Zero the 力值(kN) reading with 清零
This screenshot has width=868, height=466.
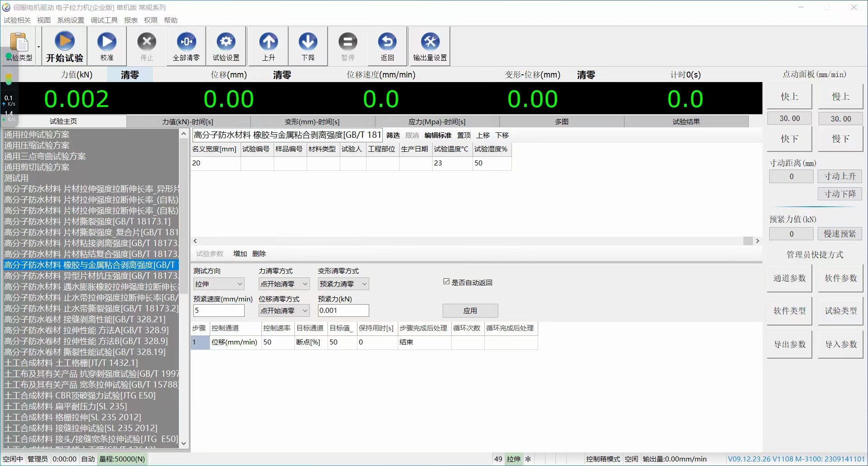coord(130,75)
